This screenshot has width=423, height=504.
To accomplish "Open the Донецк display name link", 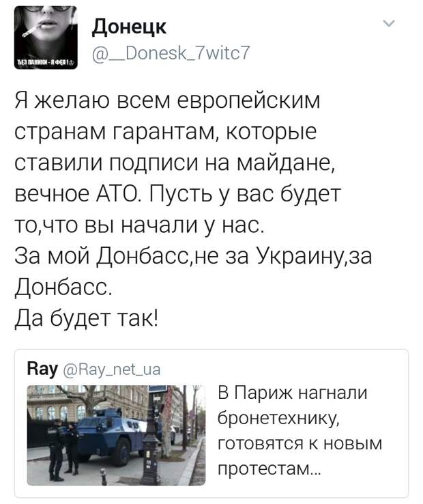I will click(x=130, y=27).
